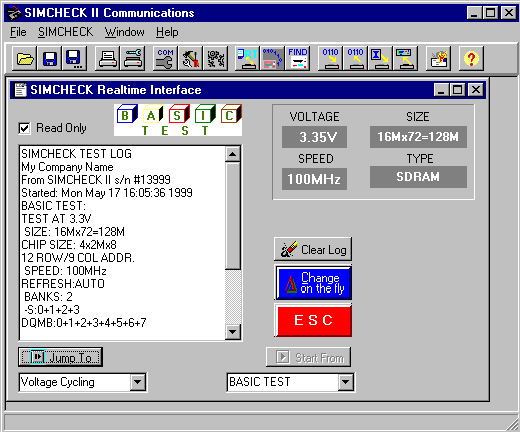The width and height of the screenshot is (520, 432).
Task: Click the test log scrollbar thumb
Action: 233,216
